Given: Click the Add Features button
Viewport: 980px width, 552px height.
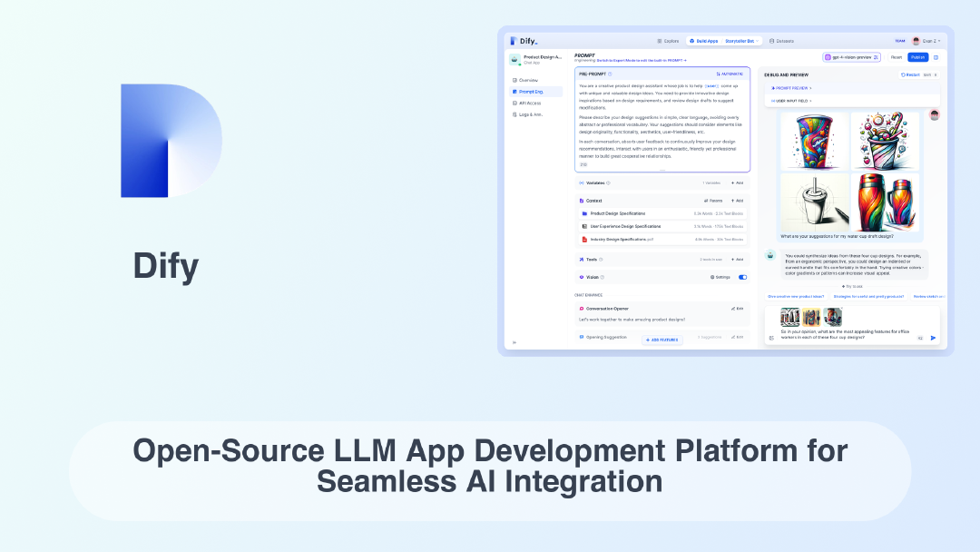Looking at the screenshot, I should pos(661,340).
